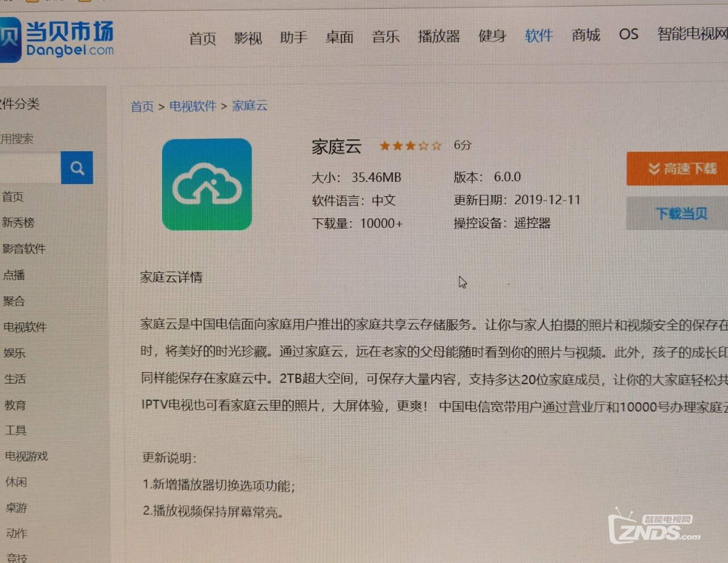728x563 pixels.
Task: Click the version value 6.0.0
Action: tap(507, 177)
